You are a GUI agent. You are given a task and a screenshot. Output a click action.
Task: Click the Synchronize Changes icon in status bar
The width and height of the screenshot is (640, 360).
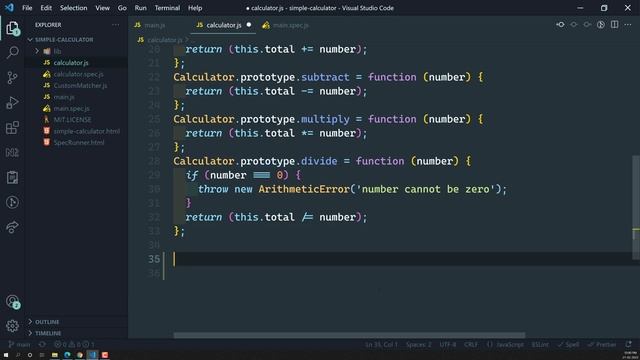click(x=42, y=344)
